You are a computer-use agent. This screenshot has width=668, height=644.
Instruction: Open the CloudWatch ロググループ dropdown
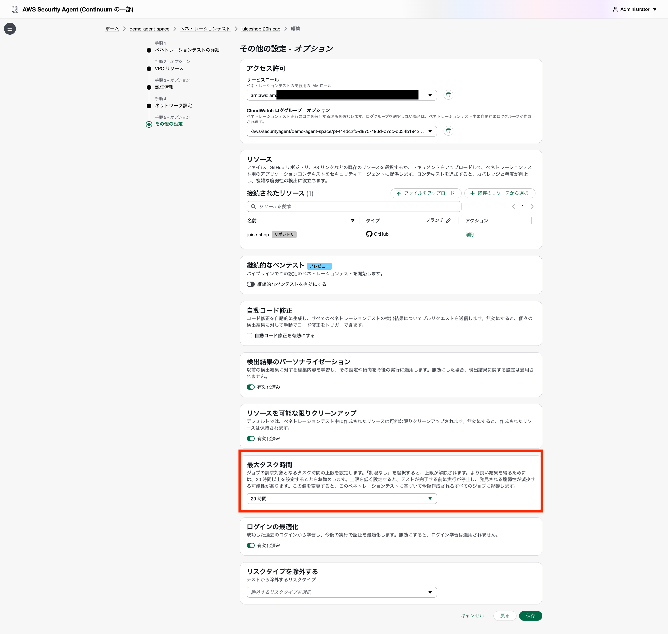(342, 131)
